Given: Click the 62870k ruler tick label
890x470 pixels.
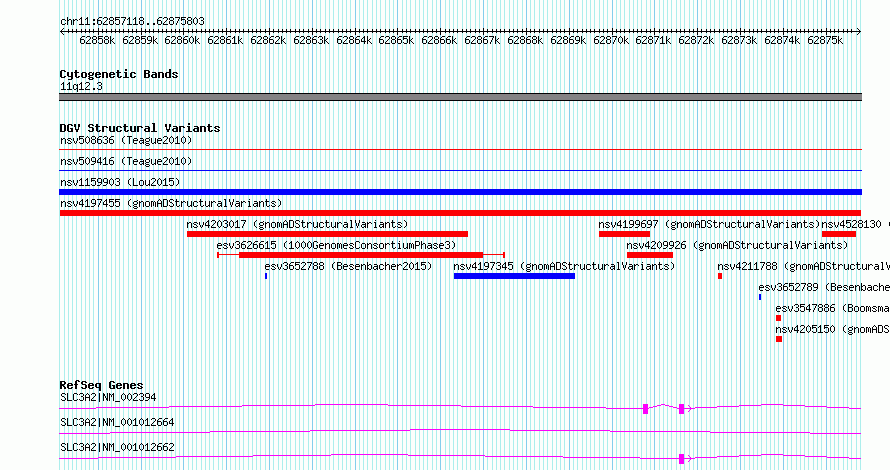Looking at the screenshot, I should pos(611,40).
